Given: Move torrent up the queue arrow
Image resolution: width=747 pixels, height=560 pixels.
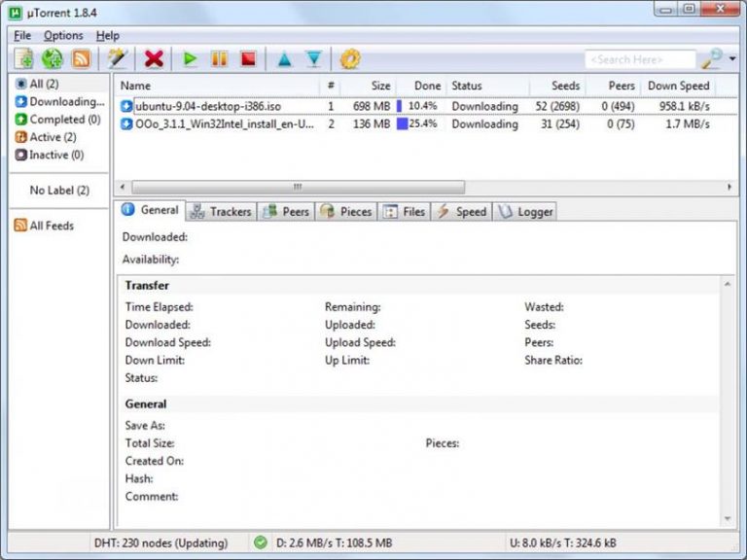Looking at the screenshot, I should click(284, 59).
